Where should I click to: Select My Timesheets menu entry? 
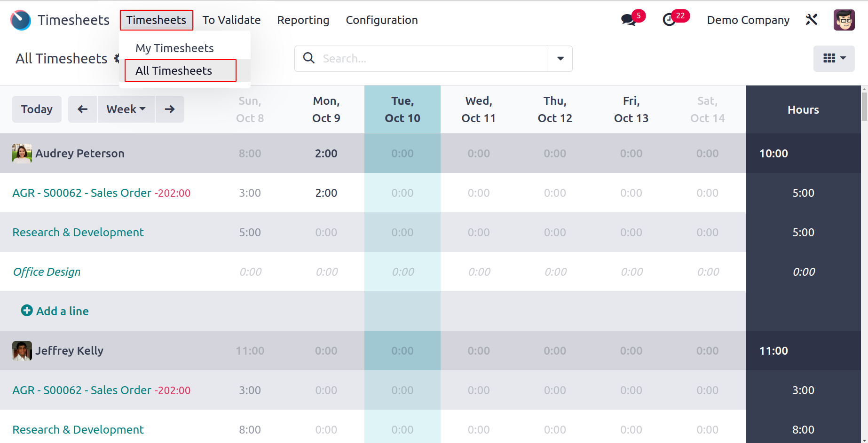pyautogui.click(x=174, y=48)
